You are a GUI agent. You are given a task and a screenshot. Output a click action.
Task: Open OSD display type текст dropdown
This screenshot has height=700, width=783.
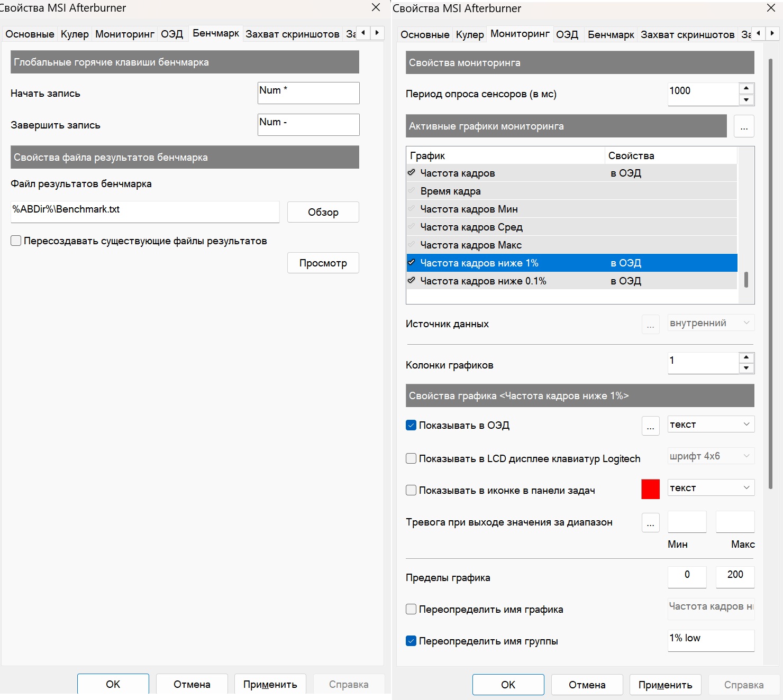point(711,425)
